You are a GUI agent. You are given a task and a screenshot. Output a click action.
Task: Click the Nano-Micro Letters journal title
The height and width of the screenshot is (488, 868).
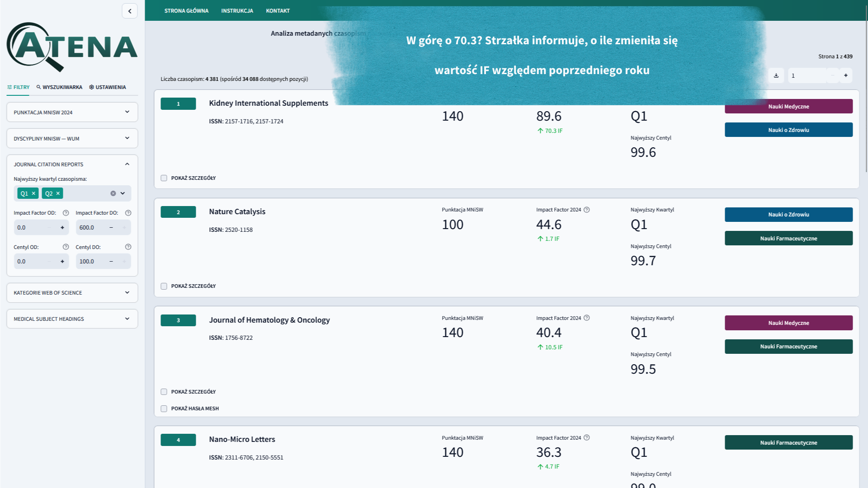pyautogui.click(x=242, y=439)
